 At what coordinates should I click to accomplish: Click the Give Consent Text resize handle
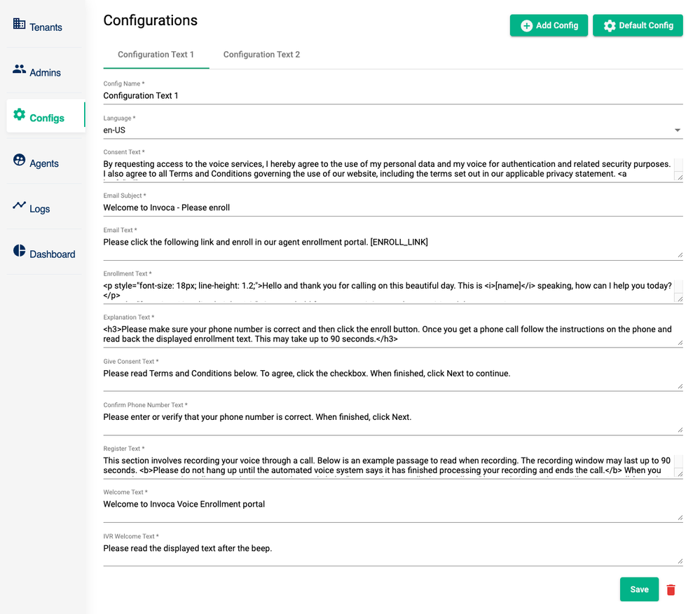tap(680, 386)
